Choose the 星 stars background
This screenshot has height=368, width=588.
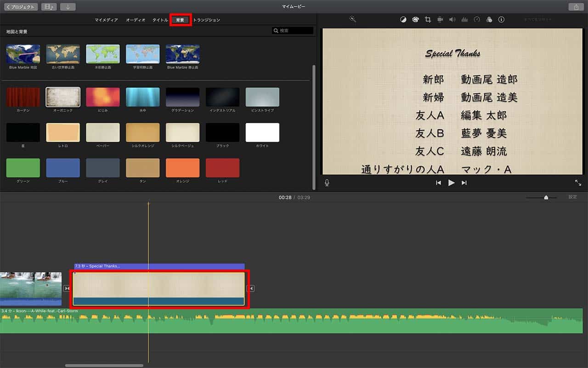23,132
